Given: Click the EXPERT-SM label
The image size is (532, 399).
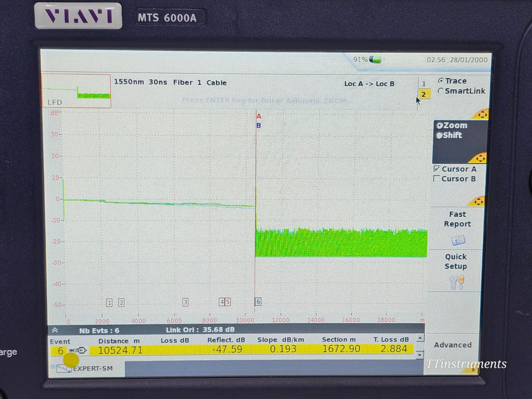Looking at the screenshot, I should [x=93, y=368].
